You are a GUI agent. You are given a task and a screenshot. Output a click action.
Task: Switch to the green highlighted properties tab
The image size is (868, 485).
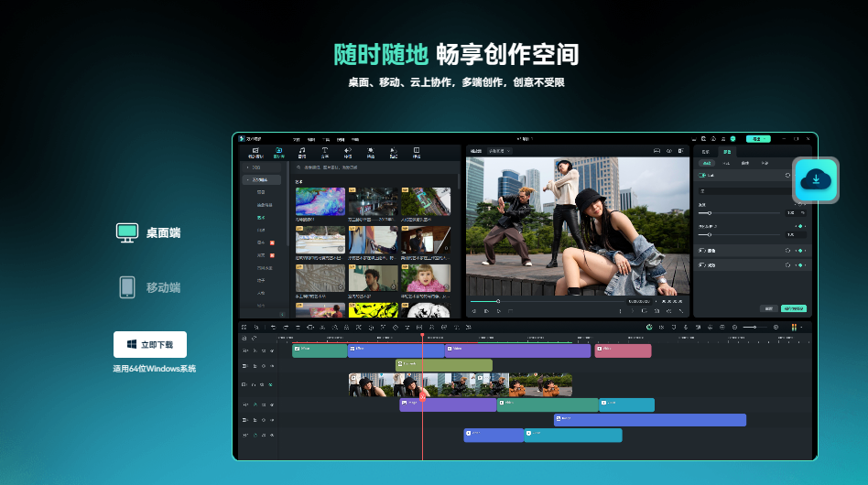[x=727, y=152]
